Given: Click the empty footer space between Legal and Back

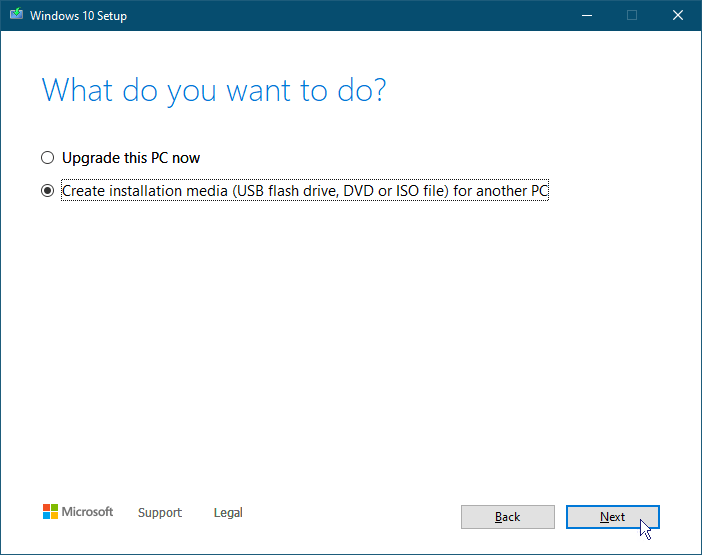Looking at the screenshot, I should point(350,513).
